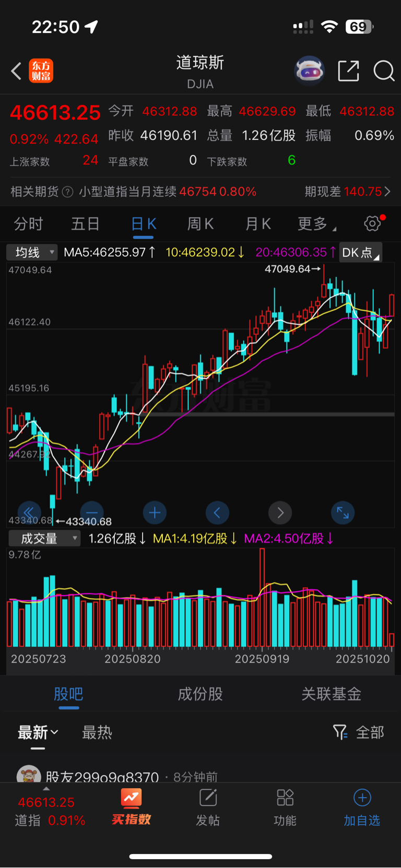Open chart settings gear icon
This screenshot has height=868, width=401.
click(373, 223)
